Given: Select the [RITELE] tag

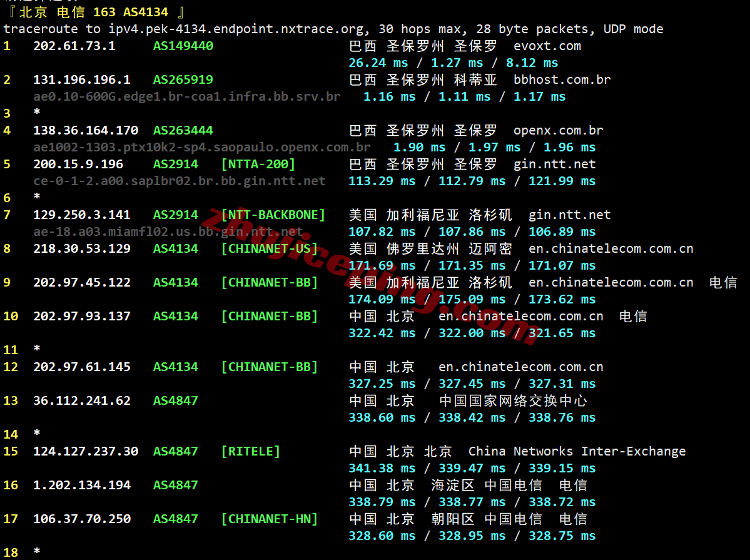Looking at the screenshot, I should click(x=251, y=451).
